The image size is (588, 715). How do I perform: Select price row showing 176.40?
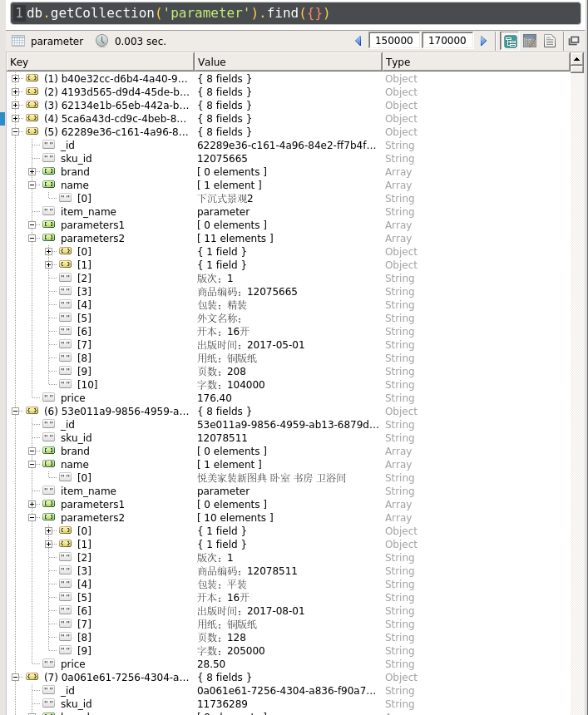tap(289, 397)
